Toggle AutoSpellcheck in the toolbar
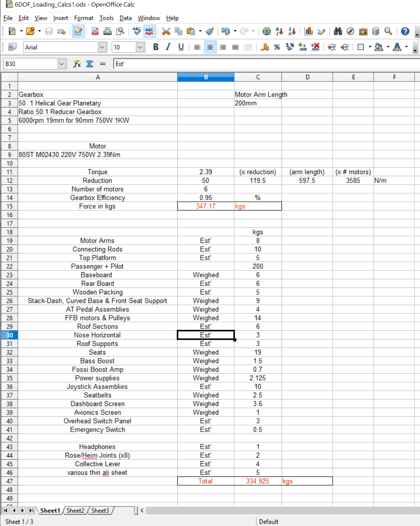This screenshot has width=420, height=526. point(149,31)
